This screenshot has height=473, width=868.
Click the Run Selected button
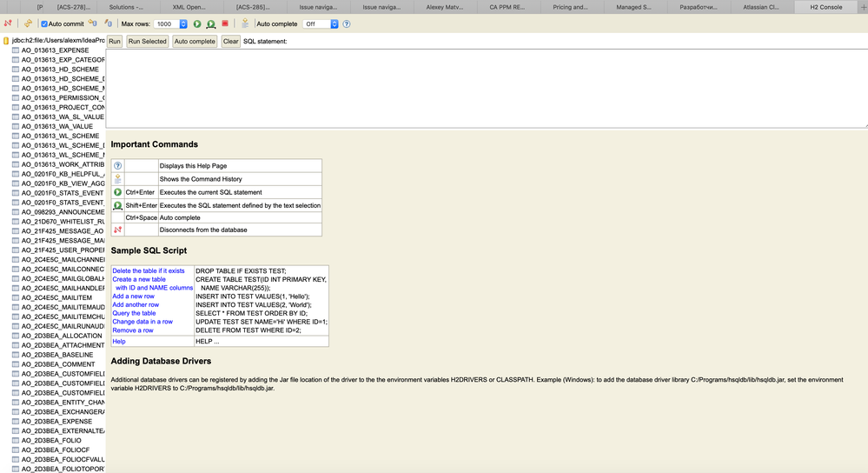(x=147, y=42)
